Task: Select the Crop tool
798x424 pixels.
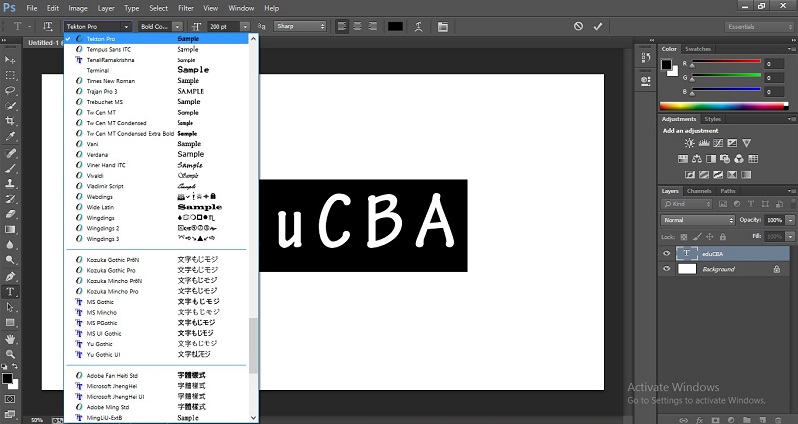Action: coord(10,121)
